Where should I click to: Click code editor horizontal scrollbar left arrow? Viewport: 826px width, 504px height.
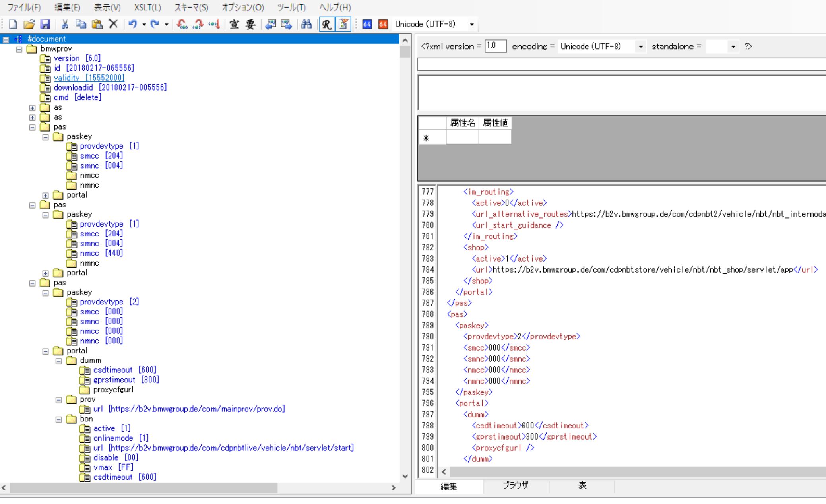444,472
